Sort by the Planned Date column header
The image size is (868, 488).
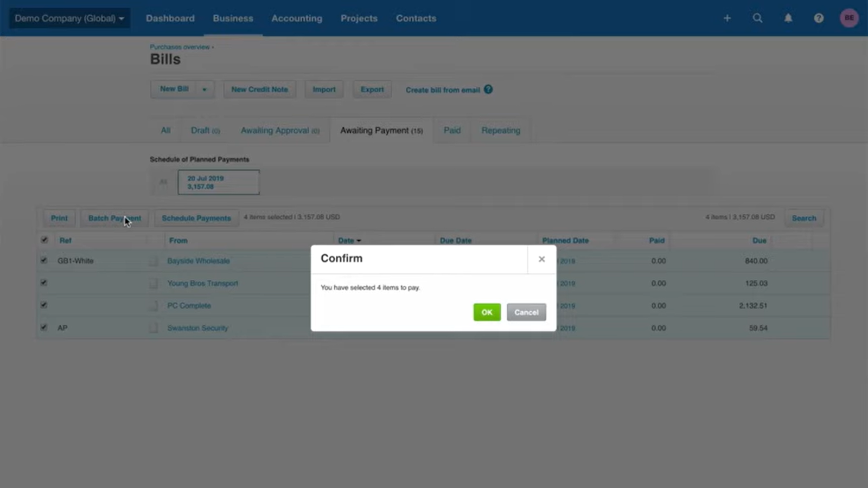click(x=565, y=240)
